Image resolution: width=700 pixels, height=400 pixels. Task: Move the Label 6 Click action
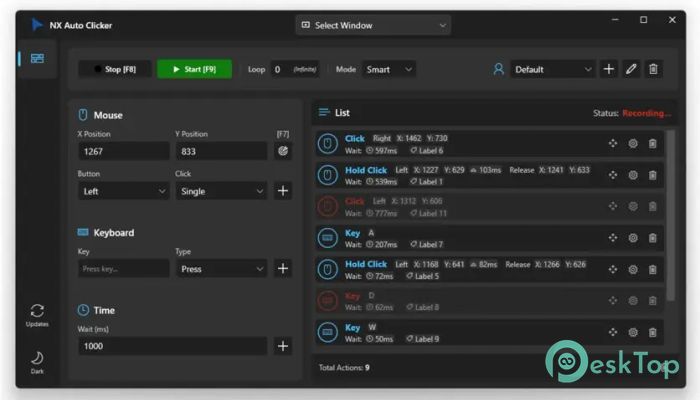[x=613, y=143]
